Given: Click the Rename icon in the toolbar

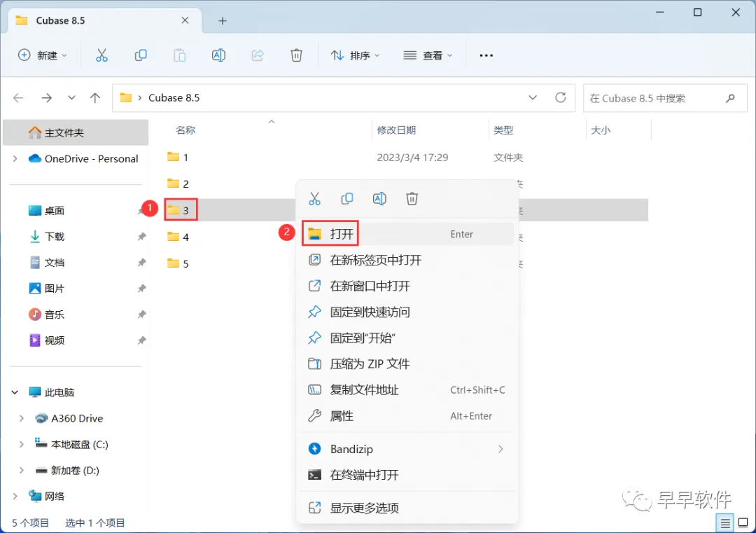Looking at the screenshot, I should coord(218,55).
